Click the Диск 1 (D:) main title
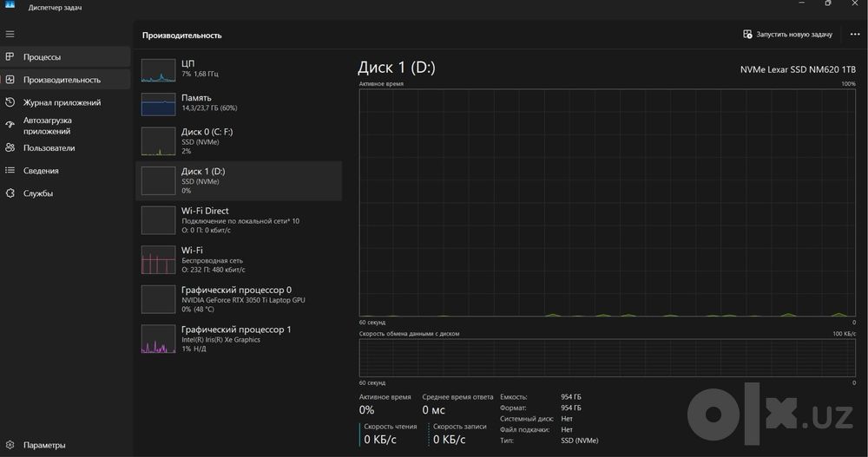This screenshot has width=868, height=457. (x=397, y=68)
